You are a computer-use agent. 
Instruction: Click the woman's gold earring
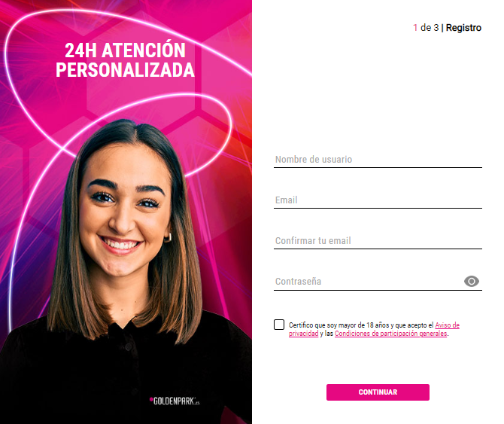pyautogui.click(x=168, y=238)
